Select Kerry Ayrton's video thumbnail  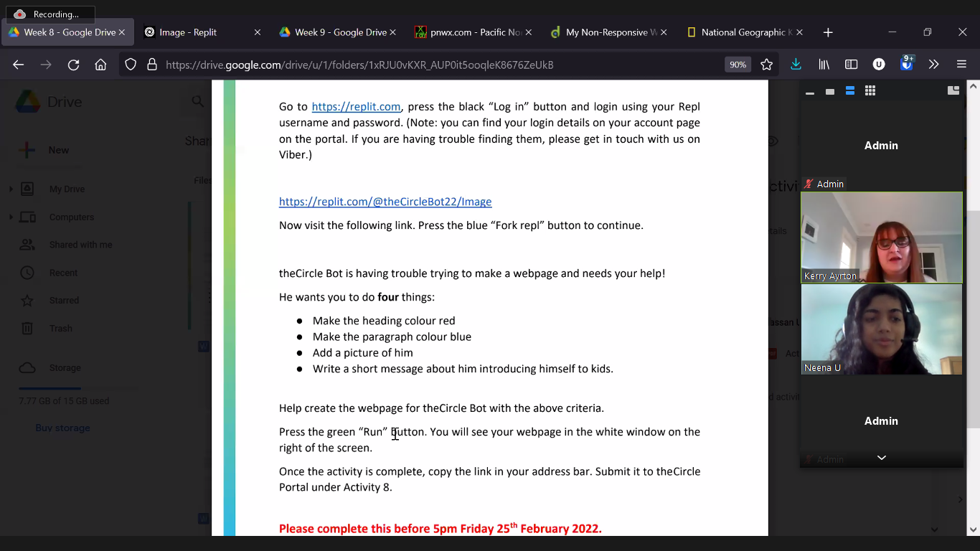882,237
